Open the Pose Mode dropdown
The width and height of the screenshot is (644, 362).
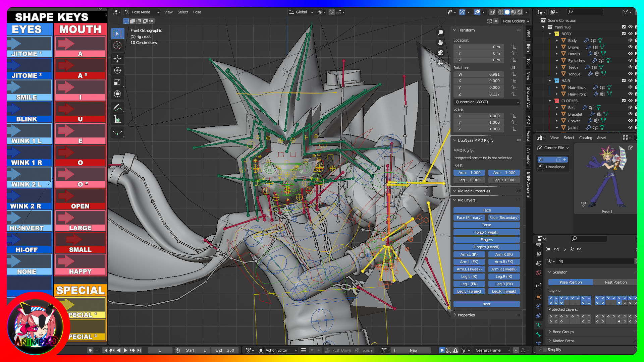pyautogui.click(x=142, y=12)
